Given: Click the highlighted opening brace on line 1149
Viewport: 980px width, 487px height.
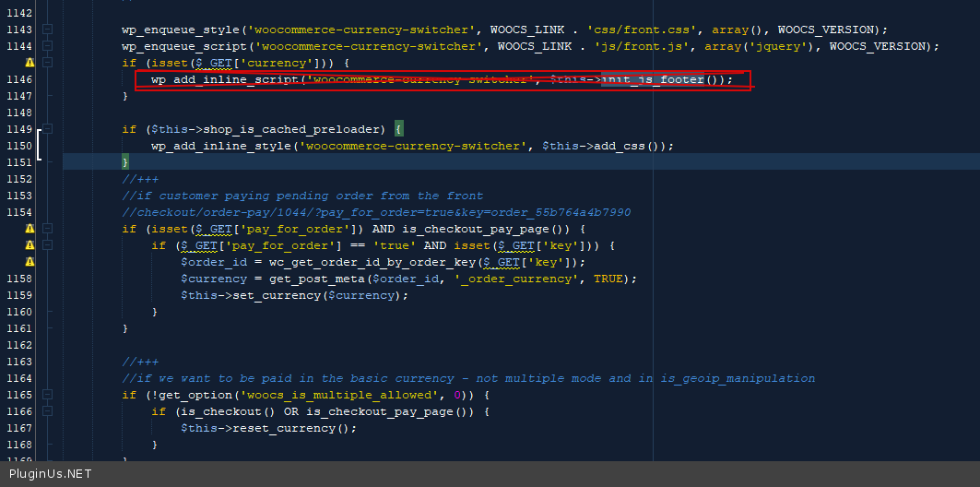Looking at the screenshot, I should [399, 129].
